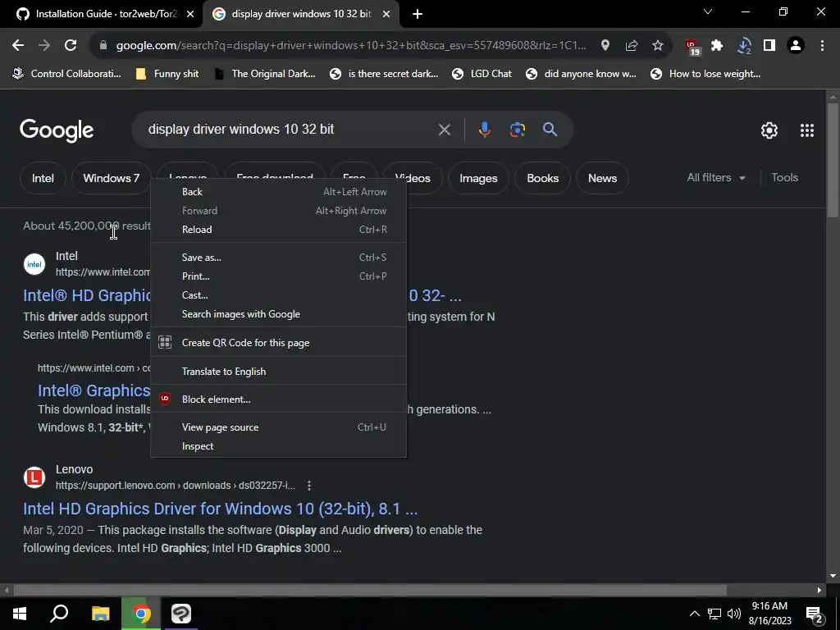Click the horizontal scrollbar at page bottom
The width and height of the screenshot is (840, 630).
(x=370, y=590)
